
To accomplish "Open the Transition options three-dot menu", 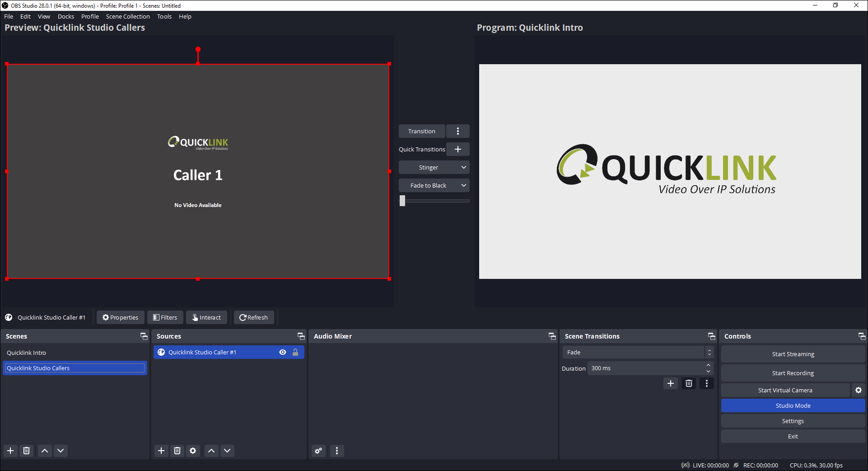I will [x=458, y=131].
